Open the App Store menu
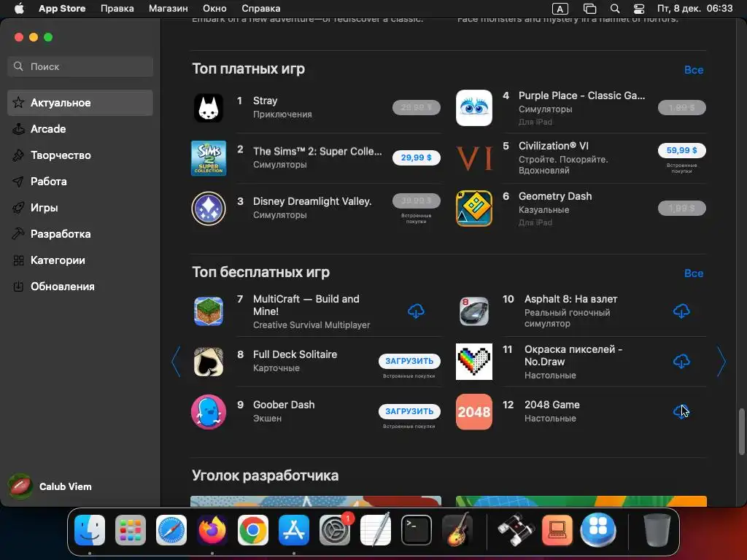This screenshot has width=747, height=560. (x=62, y=9)
